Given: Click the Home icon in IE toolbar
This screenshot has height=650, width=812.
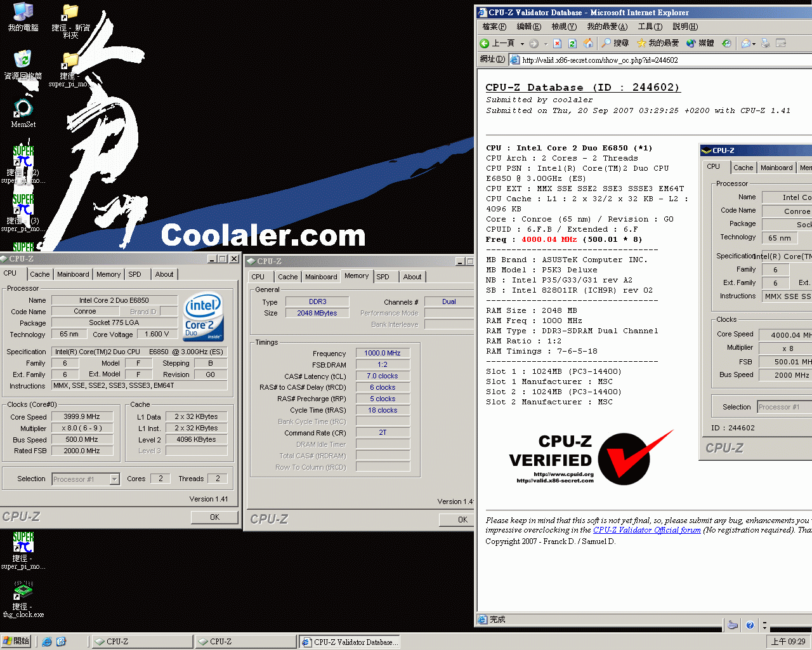Looking at the screenshot, I should coord(588,43).
